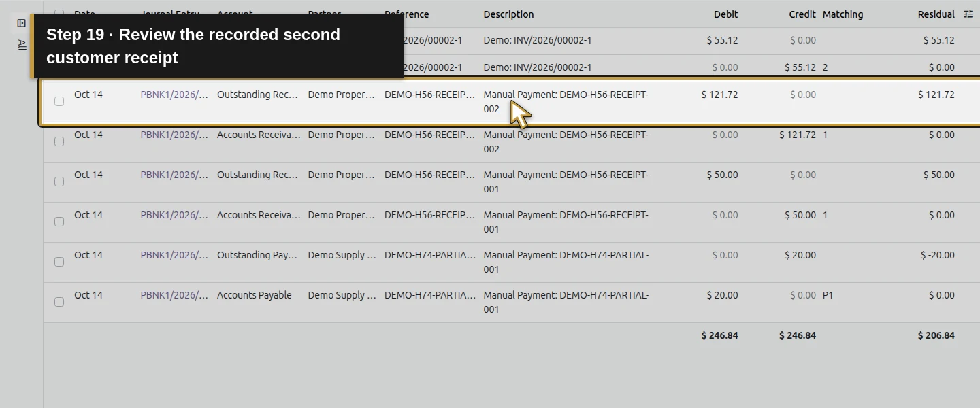
Task: Click Outstanding Rec… account in $121.72 debit row
Action: (x=257, y=95)
